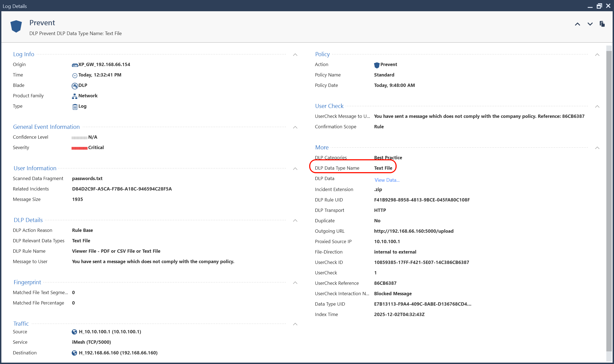Click the copy log details icon
The height and width of the screenshot is (364, 614).
click(602, 24)
